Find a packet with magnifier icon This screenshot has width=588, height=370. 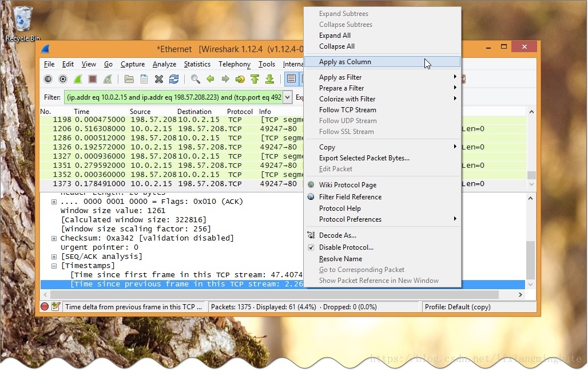click(196, 79)
